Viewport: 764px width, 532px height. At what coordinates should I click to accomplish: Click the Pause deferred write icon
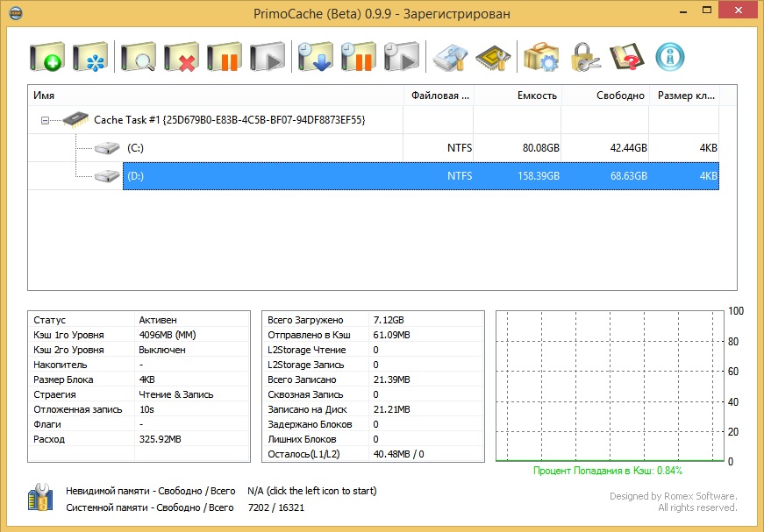click(x=358, y=57)
